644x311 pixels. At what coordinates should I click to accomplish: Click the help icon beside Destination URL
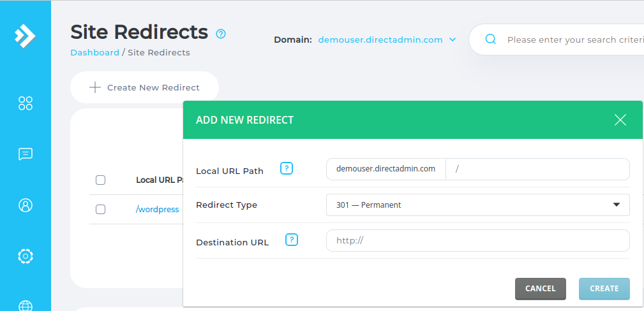(292, 240)
